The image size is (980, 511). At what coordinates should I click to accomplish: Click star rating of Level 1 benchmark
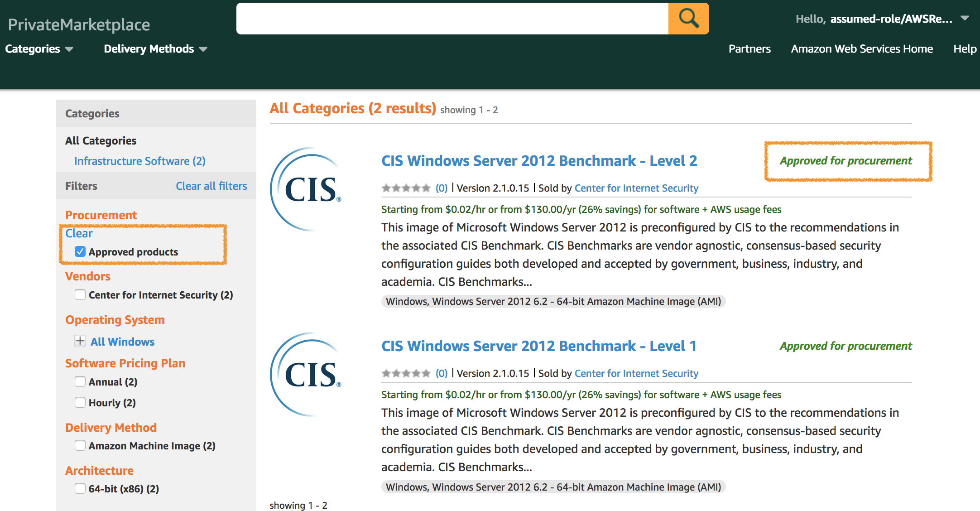coord(405,373)
